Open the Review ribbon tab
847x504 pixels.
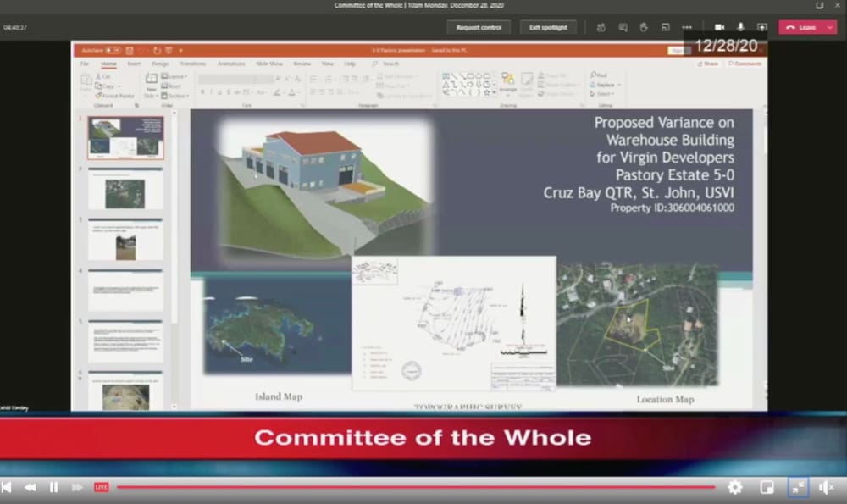(x=302, y=64)
